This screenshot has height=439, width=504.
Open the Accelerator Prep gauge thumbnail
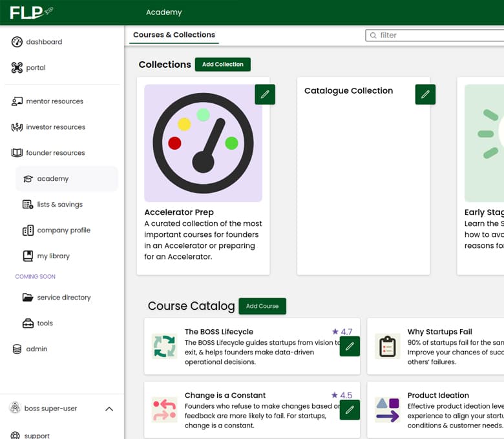click(203, 143)
